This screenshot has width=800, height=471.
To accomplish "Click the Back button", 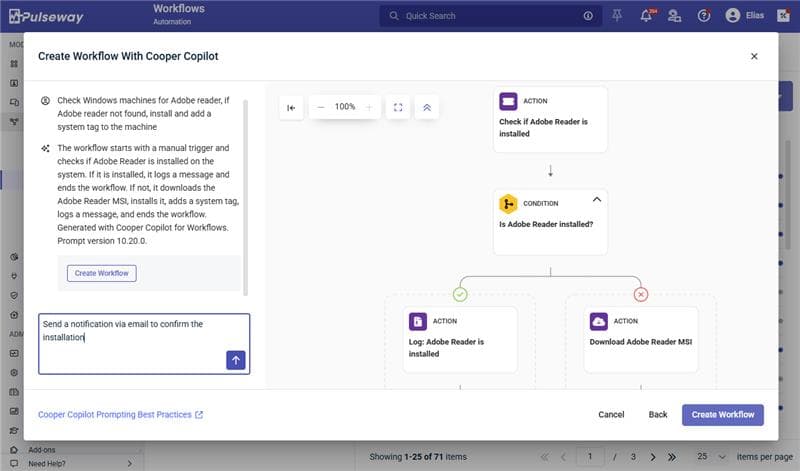I will (x=657, y=414).
